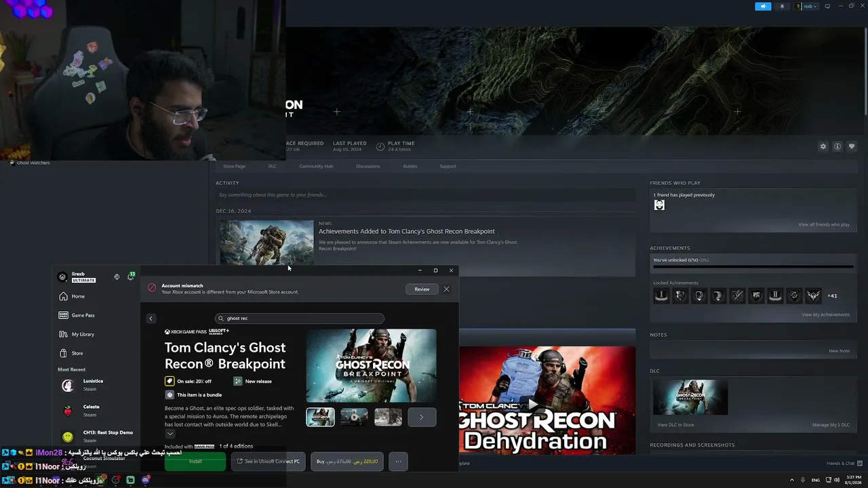Viewport: 868px width, 488px height.
Task: Open the lirexb Xbox profile avatar
Action: 62,277
